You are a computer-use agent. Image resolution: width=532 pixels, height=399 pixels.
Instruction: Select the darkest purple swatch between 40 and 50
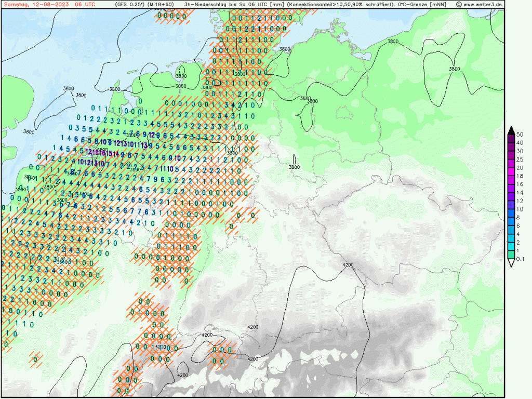(x=512, y=138)
